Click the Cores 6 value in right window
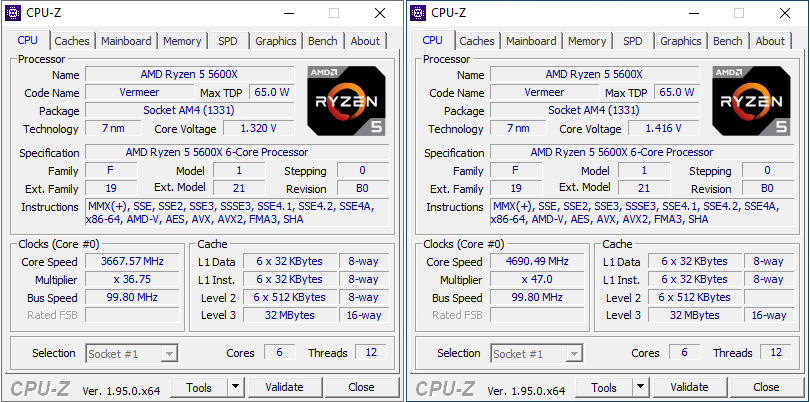The height and width of the screenshot is (402, 810). coord(684,353)
